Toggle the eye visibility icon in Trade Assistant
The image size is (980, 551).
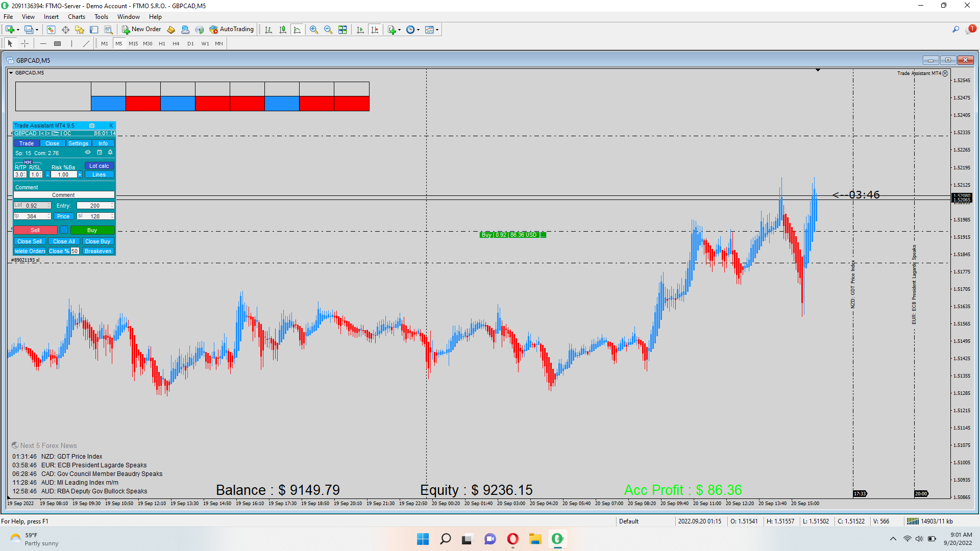point(88,153)
